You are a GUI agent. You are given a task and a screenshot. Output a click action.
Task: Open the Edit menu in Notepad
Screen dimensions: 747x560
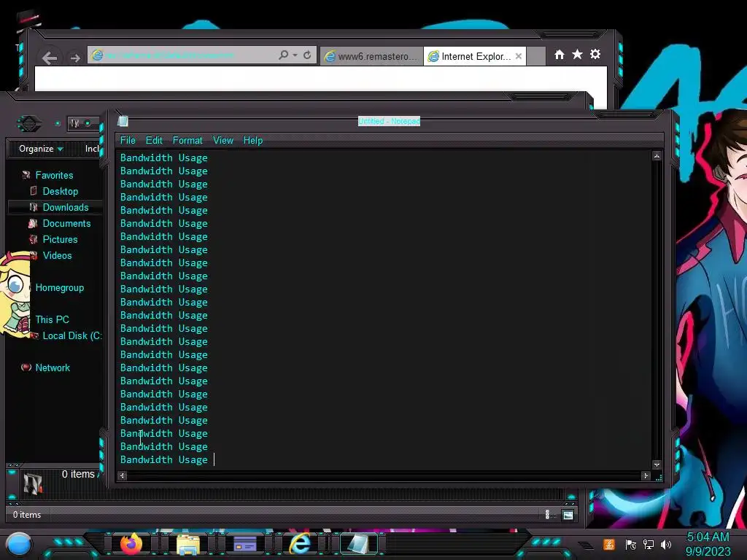pyautogui.click(x=154, y=141)
